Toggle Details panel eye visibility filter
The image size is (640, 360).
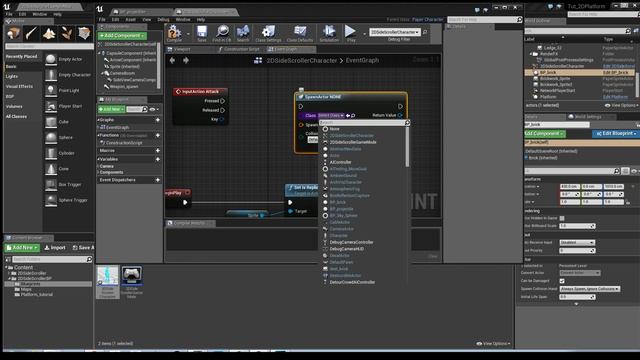click(635, 171)
